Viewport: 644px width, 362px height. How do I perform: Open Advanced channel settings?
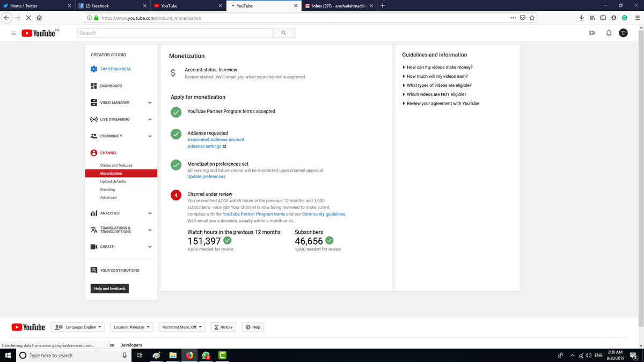point(108,197)
